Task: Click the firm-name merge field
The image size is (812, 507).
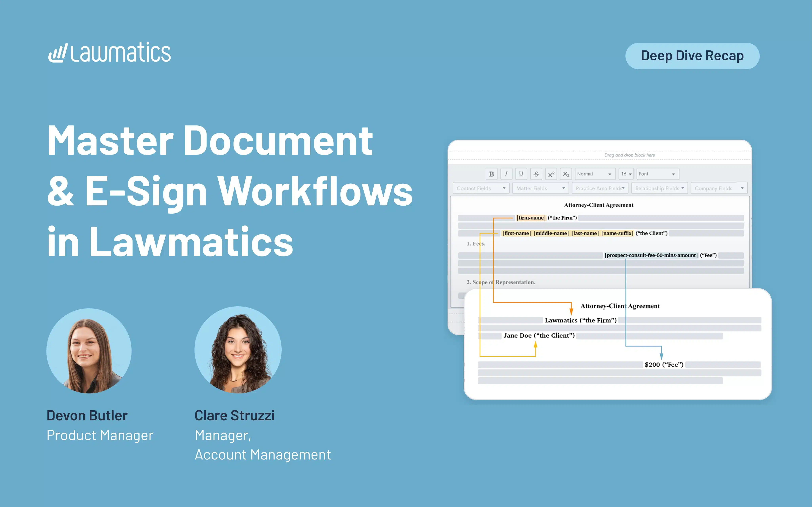Action: pyautogui.click(x=531, y=218)
